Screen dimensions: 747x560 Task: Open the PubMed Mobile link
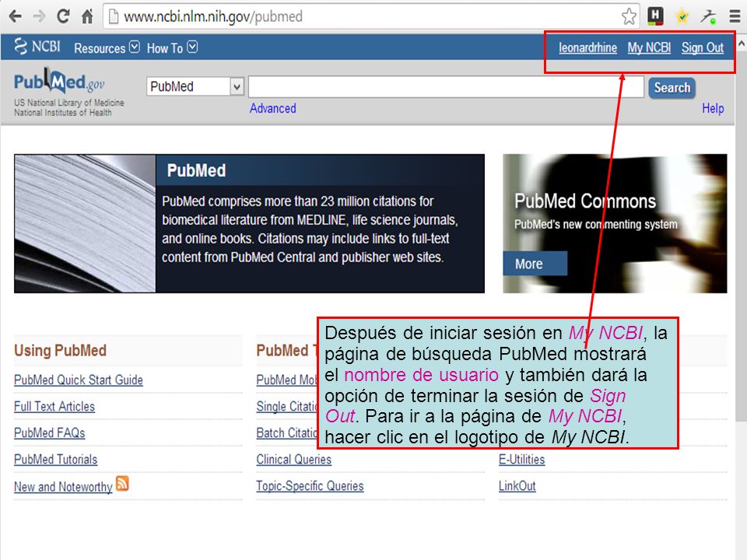(287, 380)
